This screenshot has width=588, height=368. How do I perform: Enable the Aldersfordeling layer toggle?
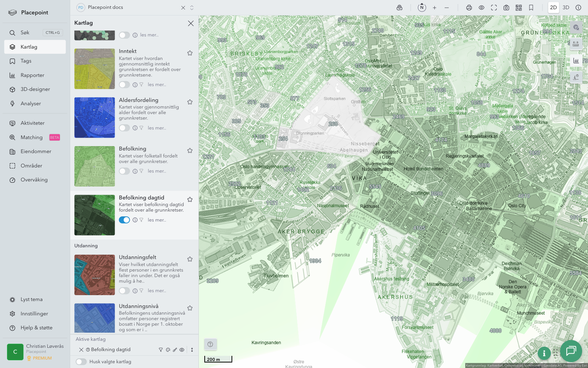(x=124, y=128)
